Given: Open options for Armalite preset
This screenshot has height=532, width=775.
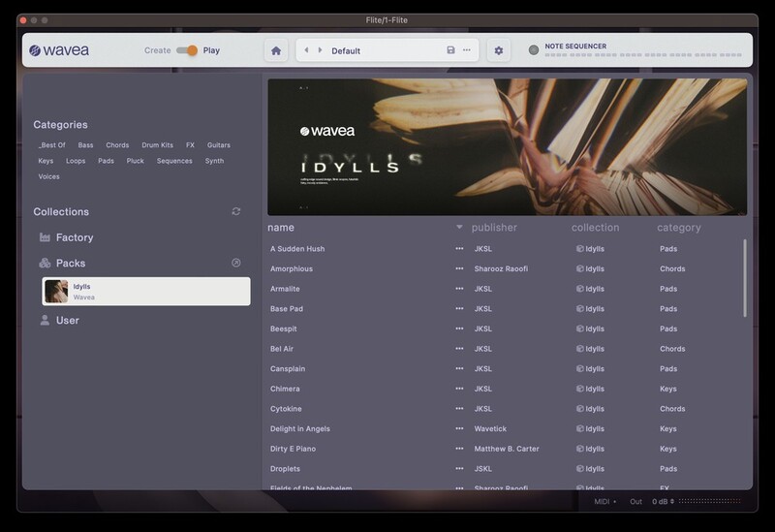Looking at the screenshot, I should click(x=459, y=289).
